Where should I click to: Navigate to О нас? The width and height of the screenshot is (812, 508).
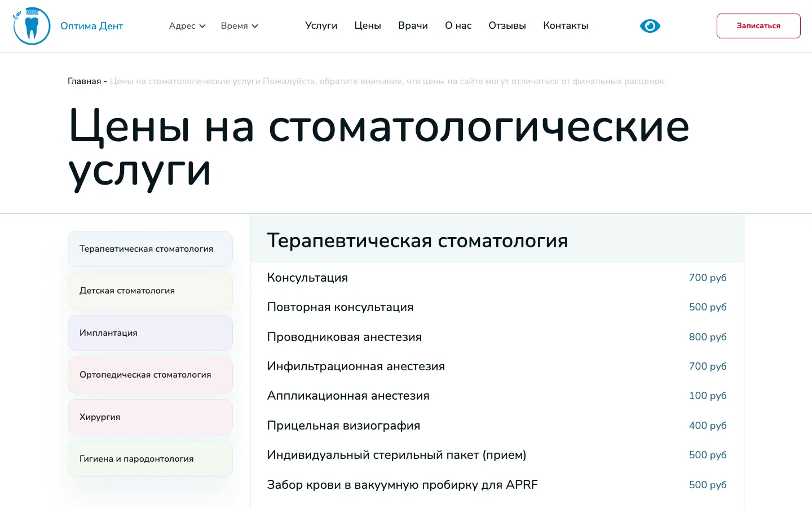(x=458, y=26)
